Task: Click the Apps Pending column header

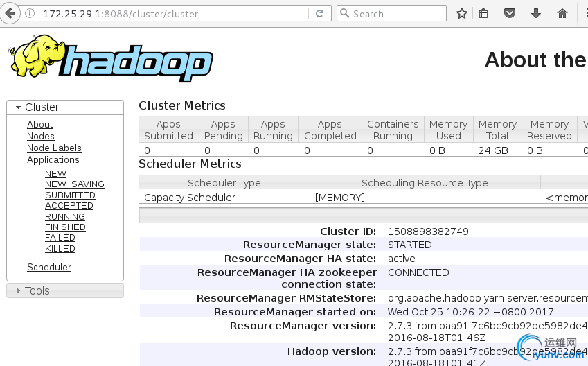Action: (224, 130)
